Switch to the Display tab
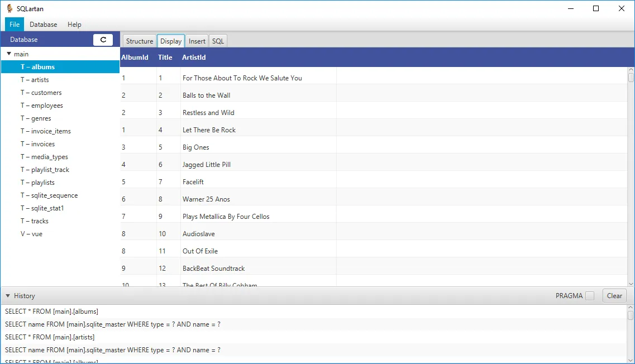 tap(171, 41)
